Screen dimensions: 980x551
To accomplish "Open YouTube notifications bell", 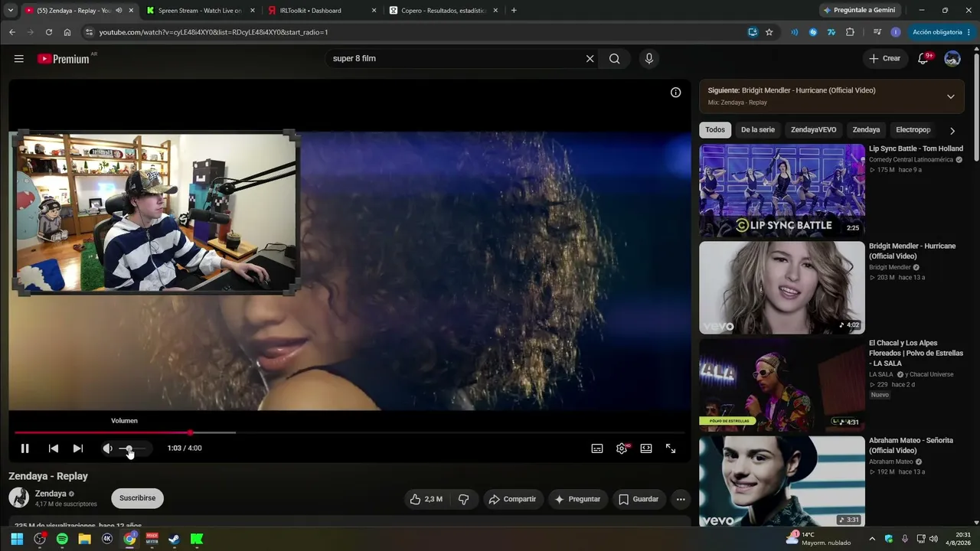I will click(x=923, y=59).
